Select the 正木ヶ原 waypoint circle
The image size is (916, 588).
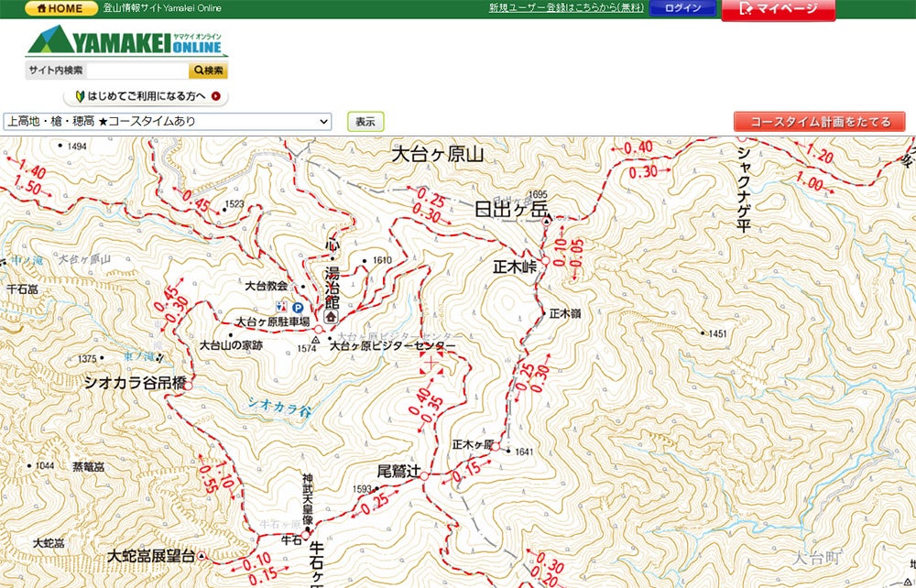pyautogui.click(x=495, y=447)
